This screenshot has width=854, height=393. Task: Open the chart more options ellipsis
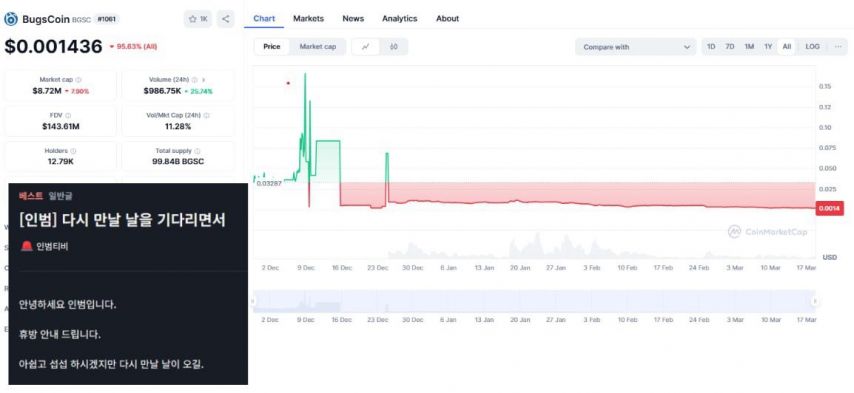coord(838,47)
